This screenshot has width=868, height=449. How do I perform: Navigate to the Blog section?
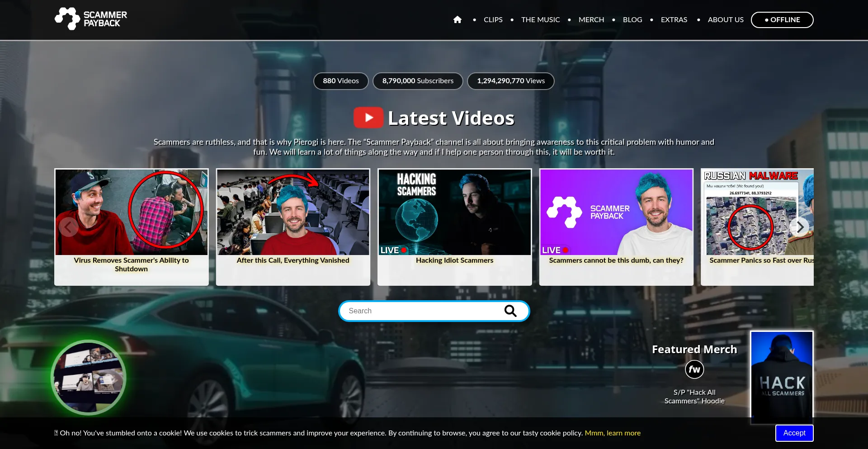pyautogui.click(x=632, y=20)
